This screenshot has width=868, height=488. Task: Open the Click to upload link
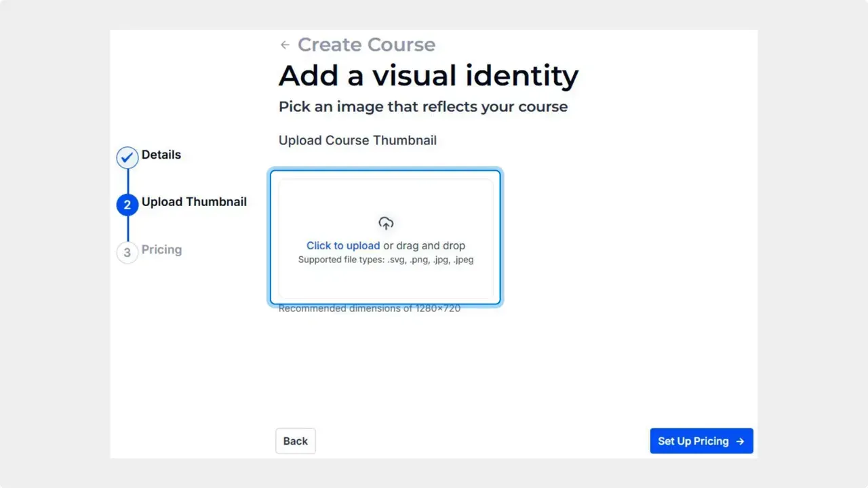click(343, 245)
